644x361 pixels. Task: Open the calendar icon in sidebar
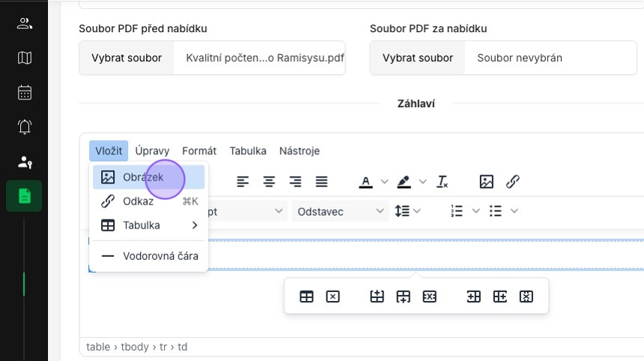[x=25, y=92]
